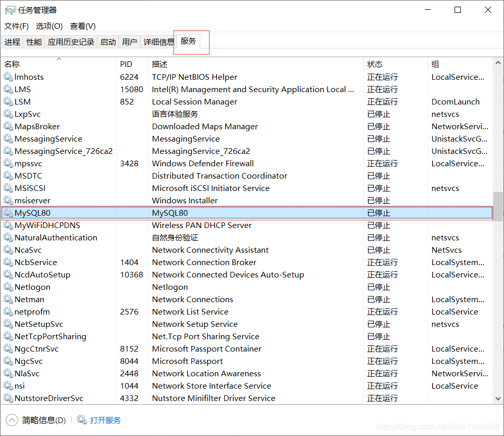Click the nsi service name

20,386
